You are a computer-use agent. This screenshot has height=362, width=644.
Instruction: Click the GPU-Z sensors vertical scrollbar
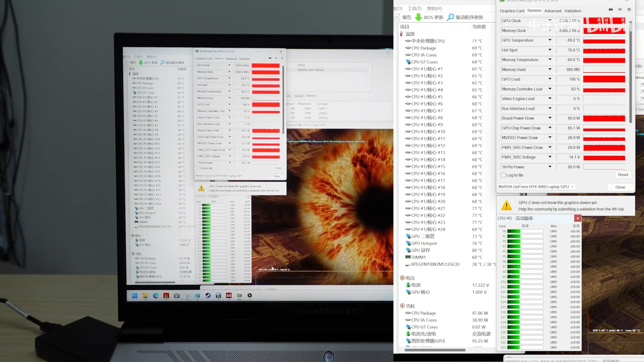(x=631, y=72)
